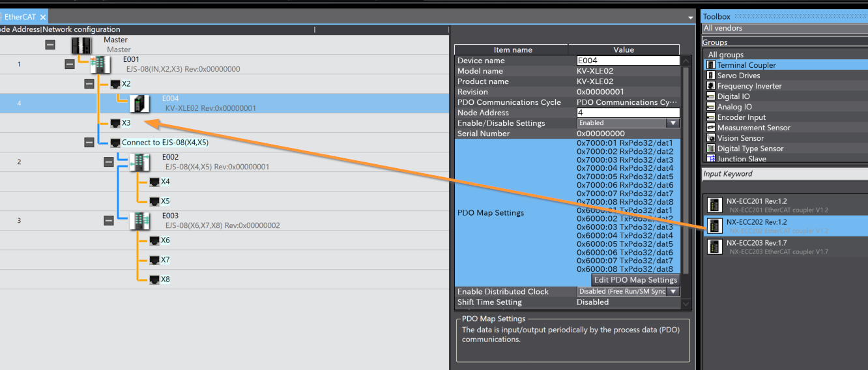Viewport: 868px width, 370px height.
Task: Close the EtherCAT tab
Action: (x=43, y=17)
